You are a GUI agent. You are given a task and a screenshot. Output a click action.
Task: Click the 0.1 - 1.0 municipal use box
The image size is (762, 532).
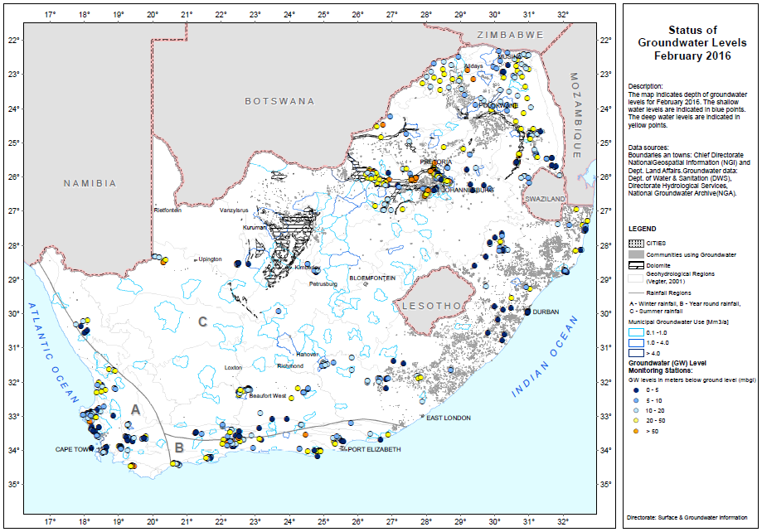pyautogui.click(x=636, y=331)
